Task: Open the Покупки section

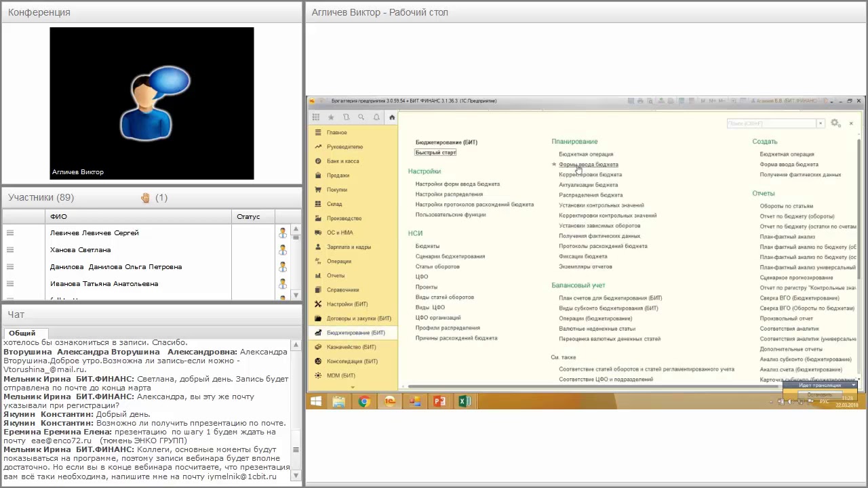Action: click(336, 190)
